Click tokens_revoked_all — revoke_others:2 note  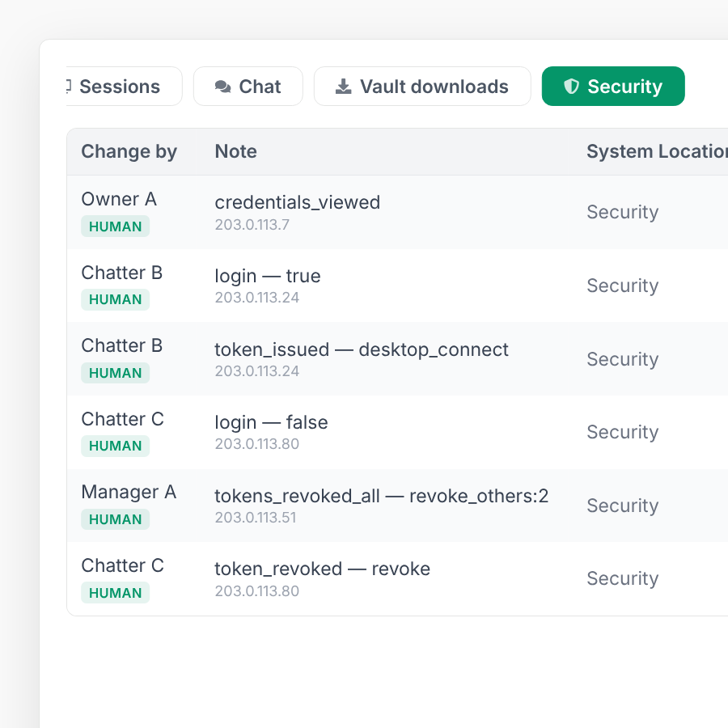point(382,497)
